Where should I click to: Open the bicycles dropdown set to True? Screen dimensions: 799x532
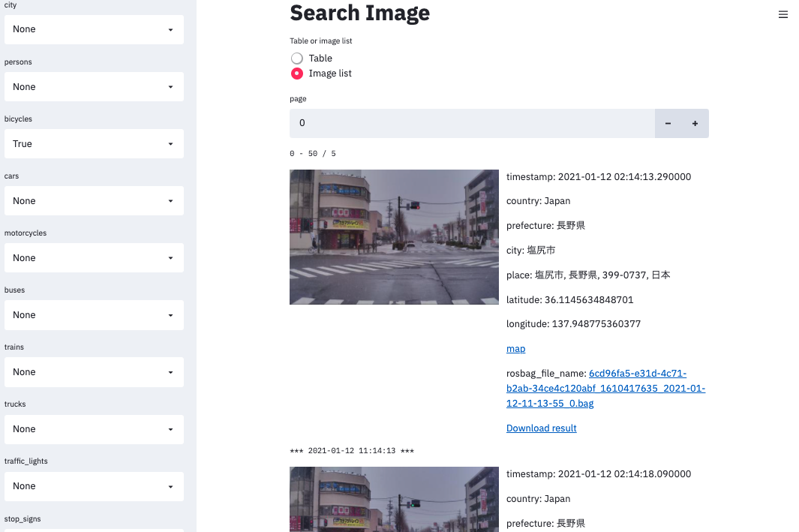[94, 144]
